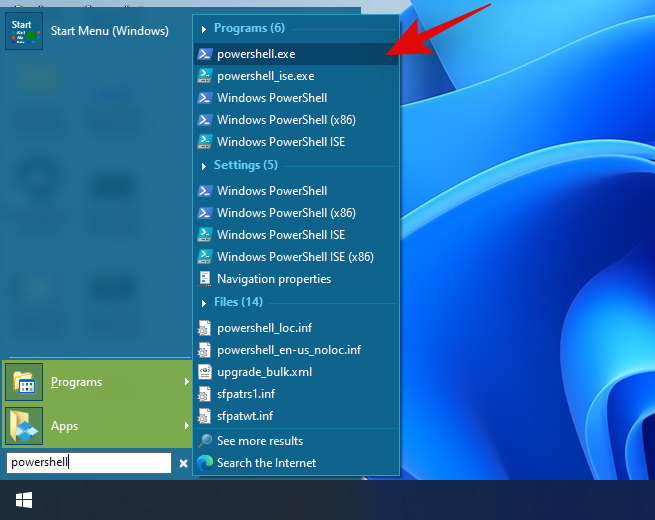Click the powershell_ise.exe icon
The width and height of the screenshot is (655, 520).
(x=204, y=76)
